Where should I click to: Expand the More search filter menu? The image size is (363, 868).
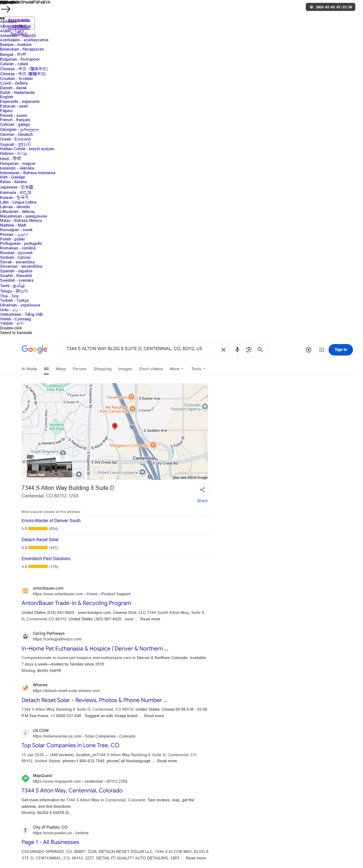point(176,369)
